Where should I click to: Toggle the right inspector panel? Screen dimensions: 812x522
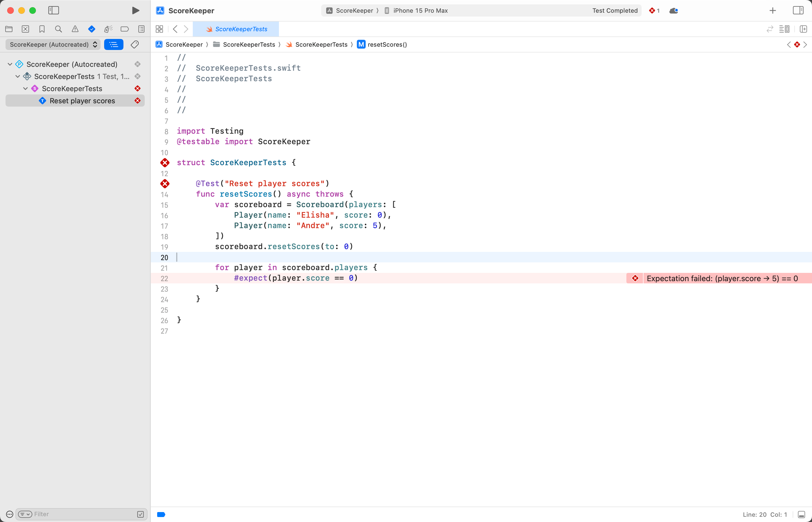pyautogui.click(x=798, y=10)
